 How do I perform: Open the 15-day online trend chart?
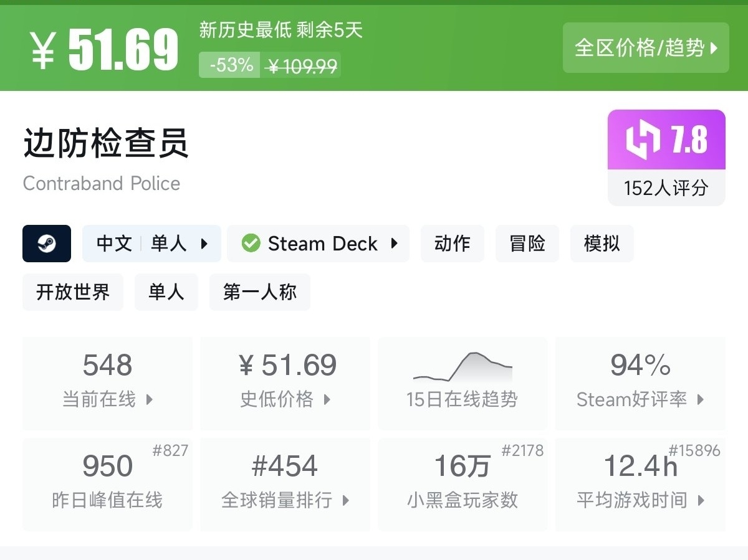(463, 382)
